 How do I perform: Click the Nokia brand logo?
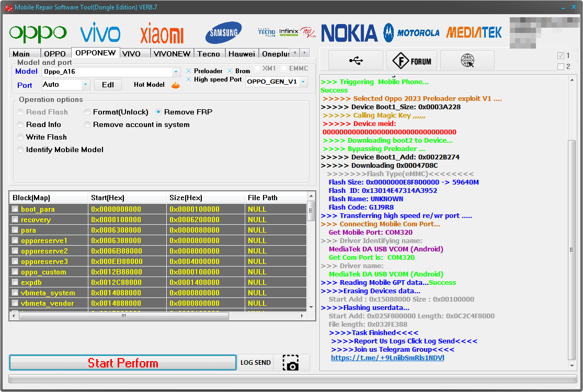[x=349, y=33]
